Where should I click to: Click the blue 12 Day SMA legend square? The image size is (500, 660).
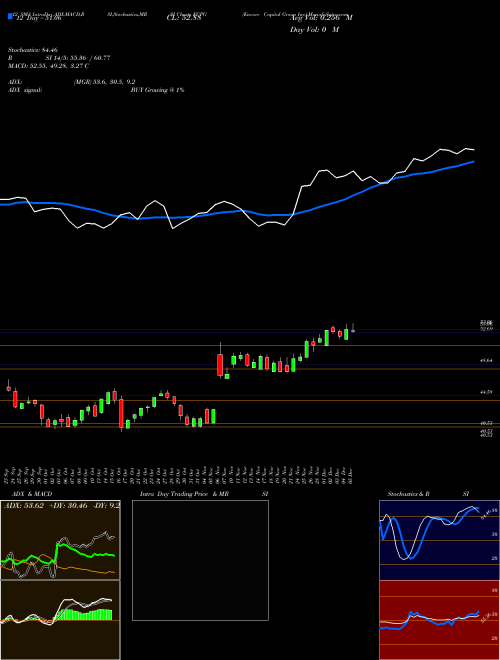(10, 16)
